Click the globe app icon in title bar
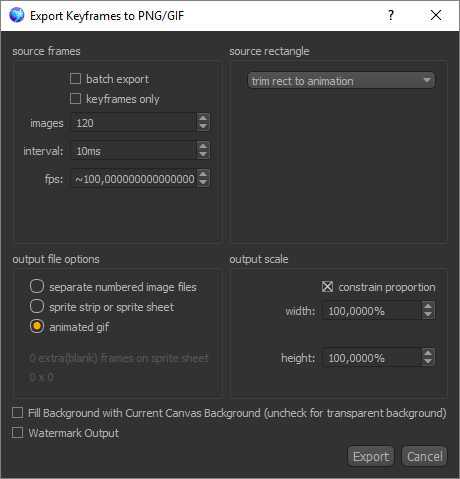The height and width of the screenshot is (479, 460). 16,15
